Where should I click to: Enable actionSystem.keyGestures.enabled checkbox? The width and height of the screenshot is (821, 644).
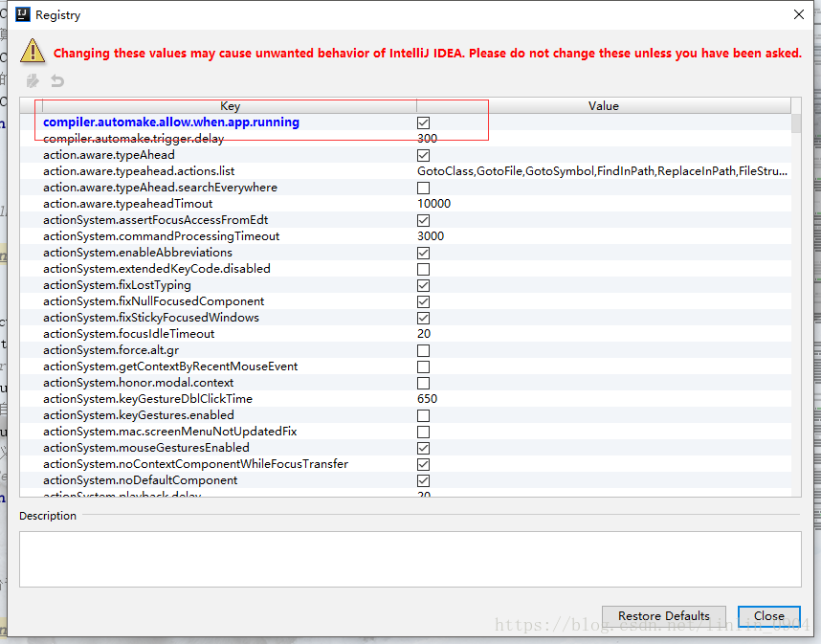(423, 415)
